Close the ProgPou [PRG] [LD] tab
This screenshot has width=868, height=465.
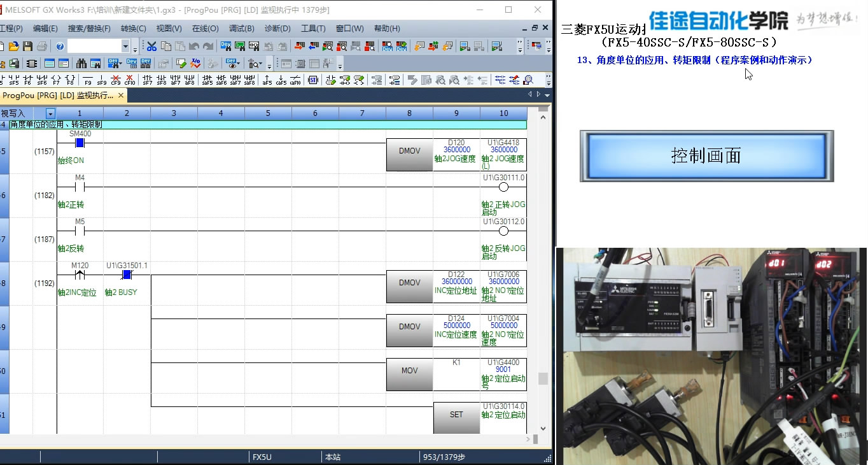pos(120,96)
